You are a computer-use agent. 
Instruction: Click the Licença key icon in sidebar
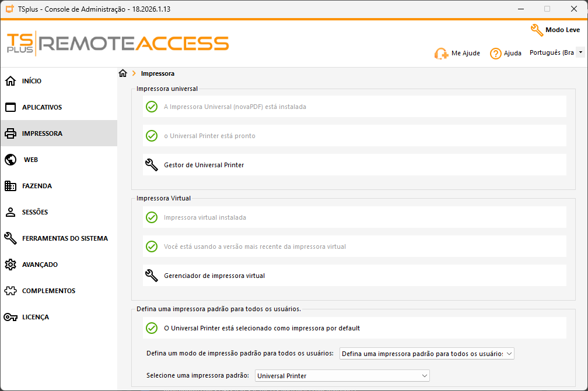[x=10, y=317]
